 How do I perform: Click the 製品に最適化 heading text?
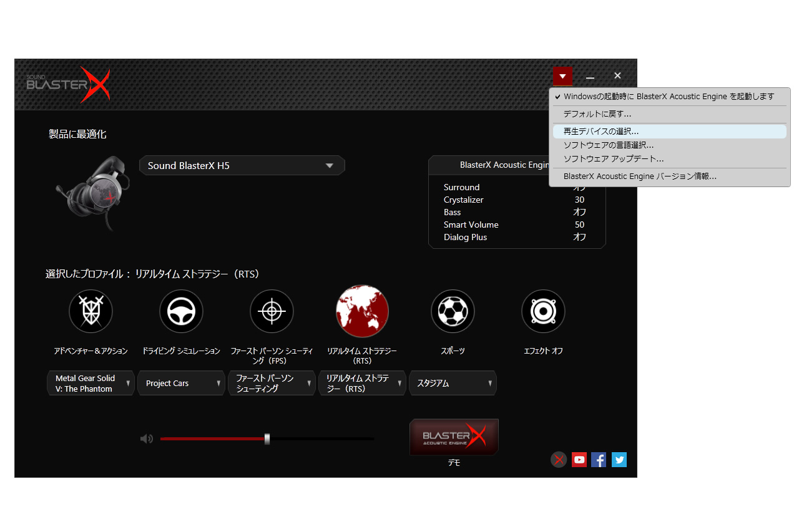click(78, 134)
